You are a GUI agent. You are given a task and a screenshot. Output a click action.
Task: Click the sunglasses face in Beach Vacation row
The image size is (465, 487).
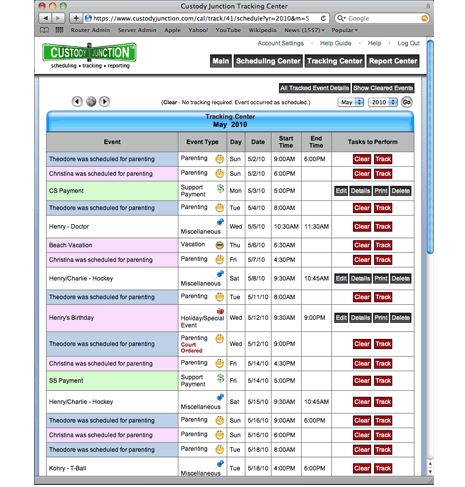tap(219, 245)
